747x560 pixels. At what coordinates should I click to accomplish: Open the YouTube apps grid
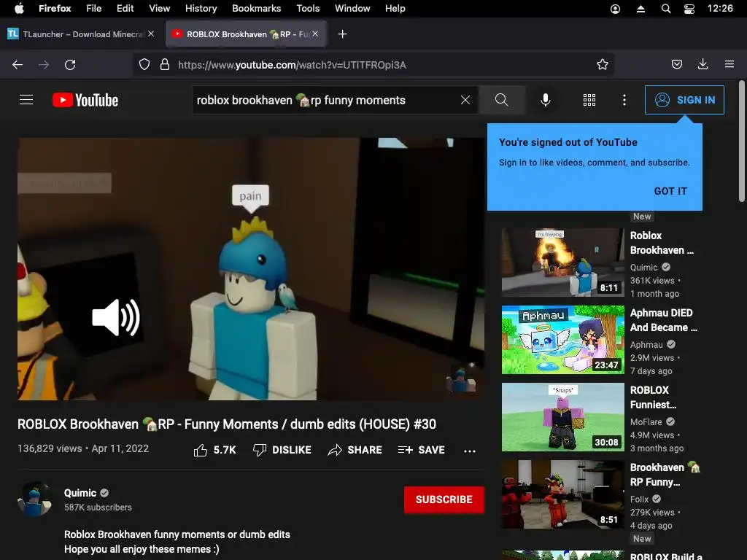point(589,100)
